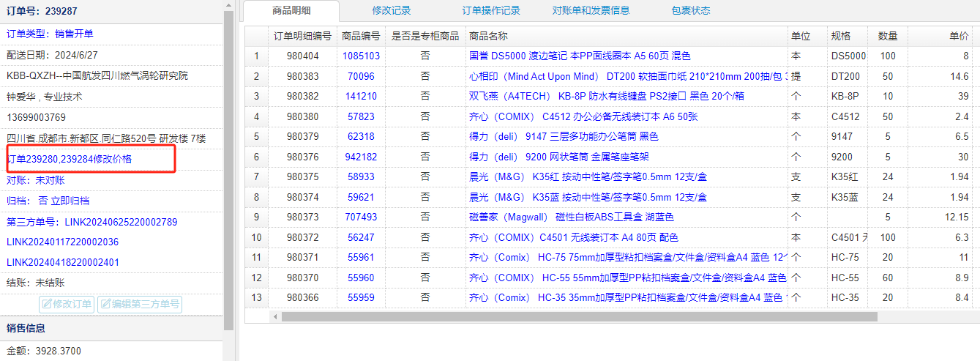Click the 单位 column header
Viewport: 980px width, 361px height.
[x=808, y=36]
